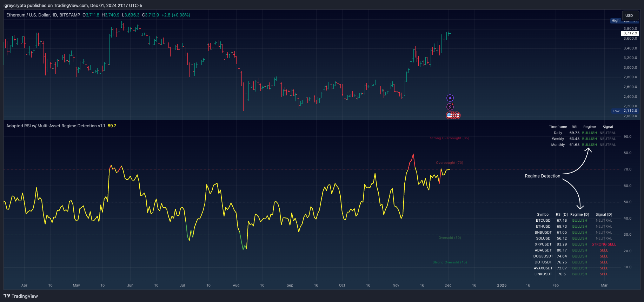This screenshot has height=302, width=644.
Task: Click the Adapted RSI indicator title
Action: tap(55, 126)
